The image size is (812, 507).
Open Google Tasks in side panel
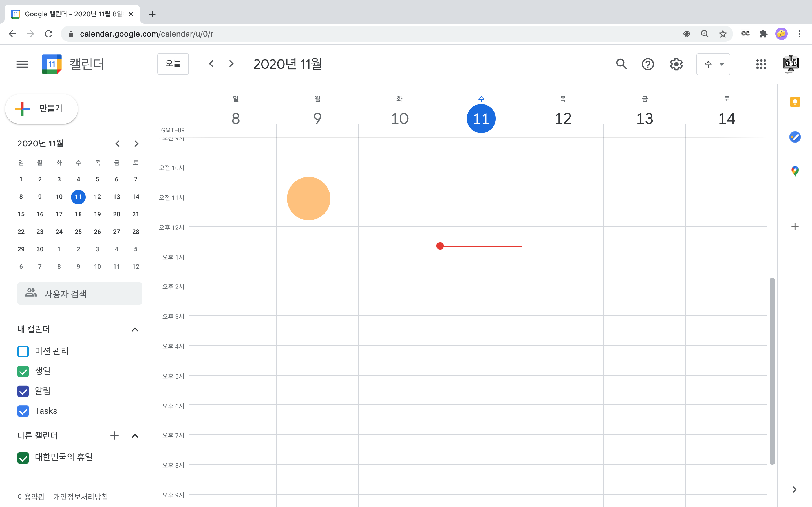tap(795, 137)
